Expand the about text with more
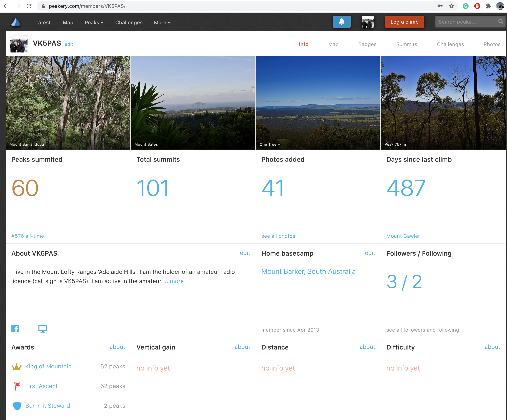This screenshot has width=507, height=420. tap(176, 281)
